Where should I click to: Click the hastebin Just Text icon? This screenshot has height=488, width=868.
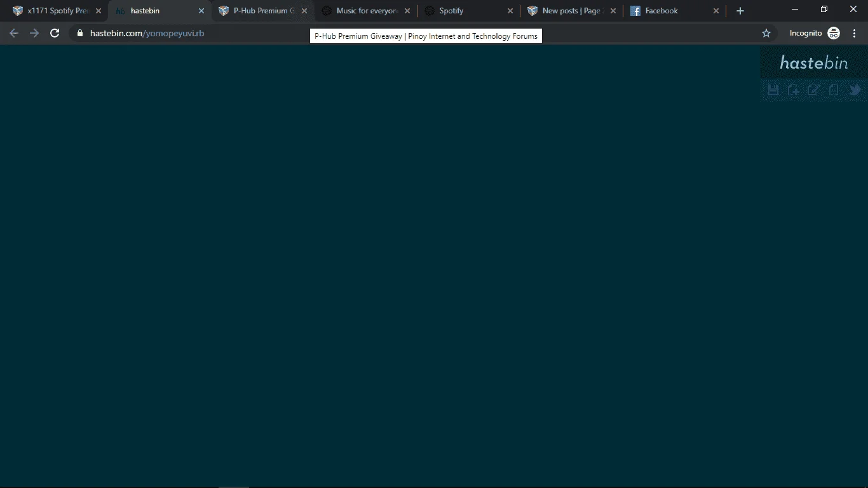(834, 90)
